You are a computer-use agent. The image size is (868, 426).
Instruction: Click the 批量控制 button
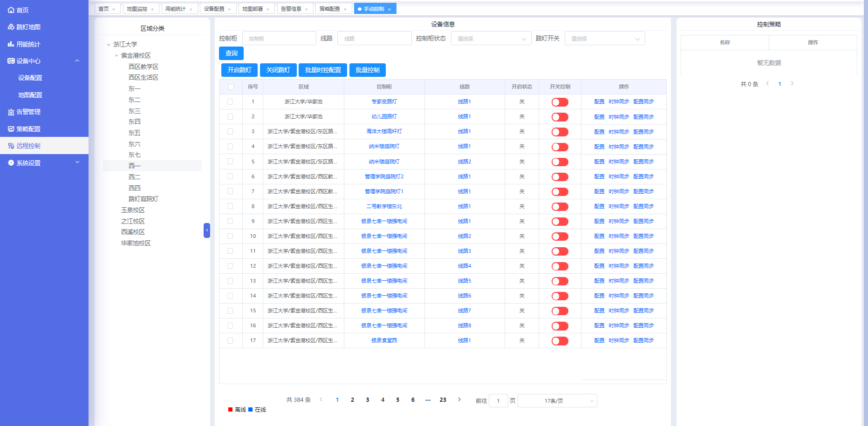pos(367,70)
